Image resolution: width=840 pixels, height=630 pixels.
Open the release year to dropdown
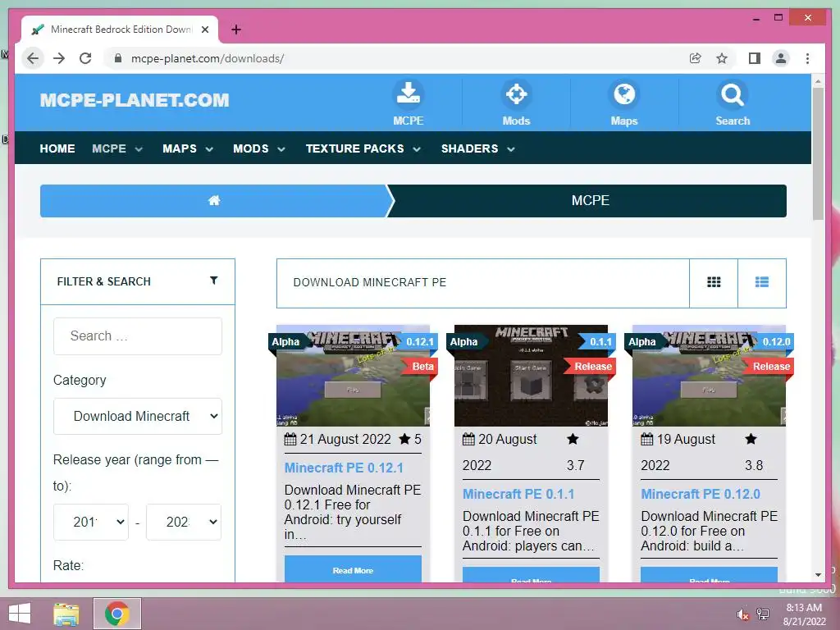[184, 522]
